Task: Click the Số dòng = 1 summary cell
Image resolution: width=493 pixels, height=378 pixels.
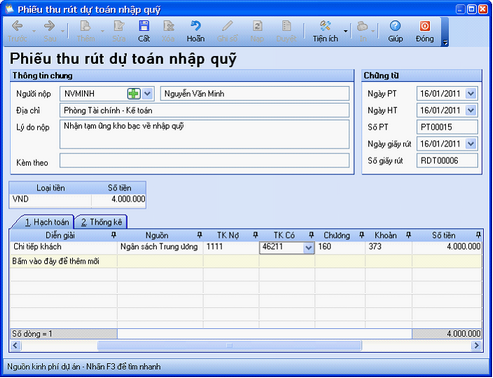Action: click(x=64, y=334)
